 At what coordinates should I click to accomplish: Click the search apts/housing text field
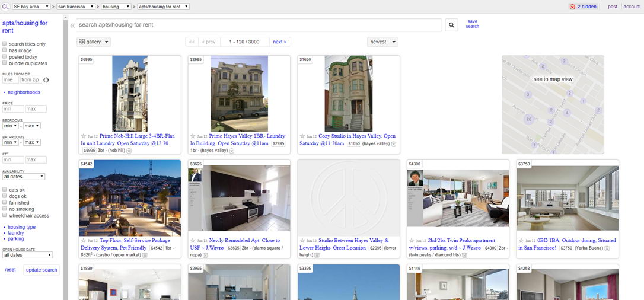(x=259, y=25)
